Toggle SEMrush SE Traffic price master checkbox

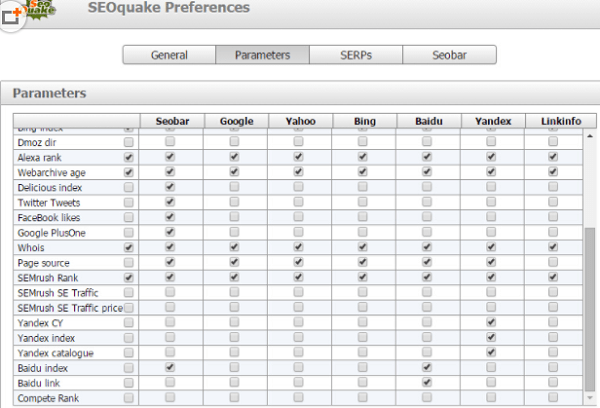(x=129, y=308)
